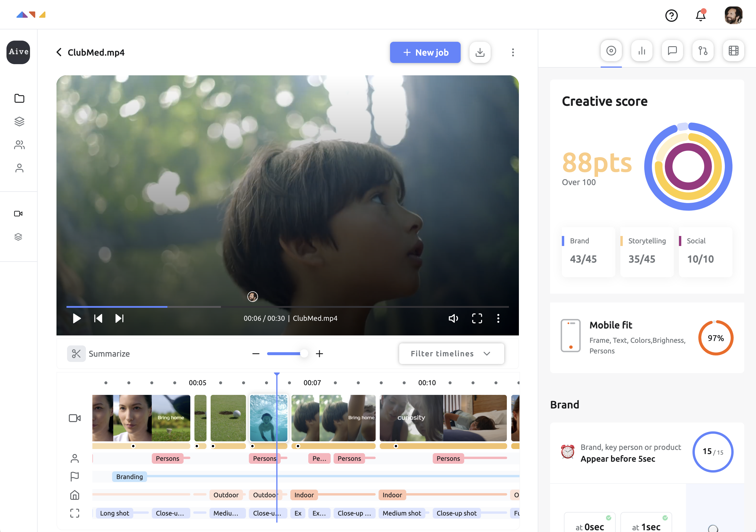
Task: Switch to the creative score target tab
Action: tap(611, 51)
